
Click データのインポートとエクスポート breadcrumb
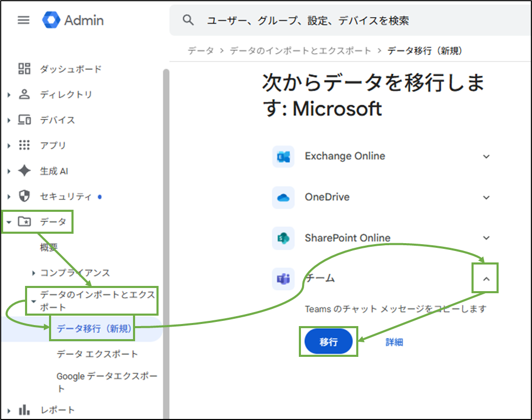coord(300,51)
